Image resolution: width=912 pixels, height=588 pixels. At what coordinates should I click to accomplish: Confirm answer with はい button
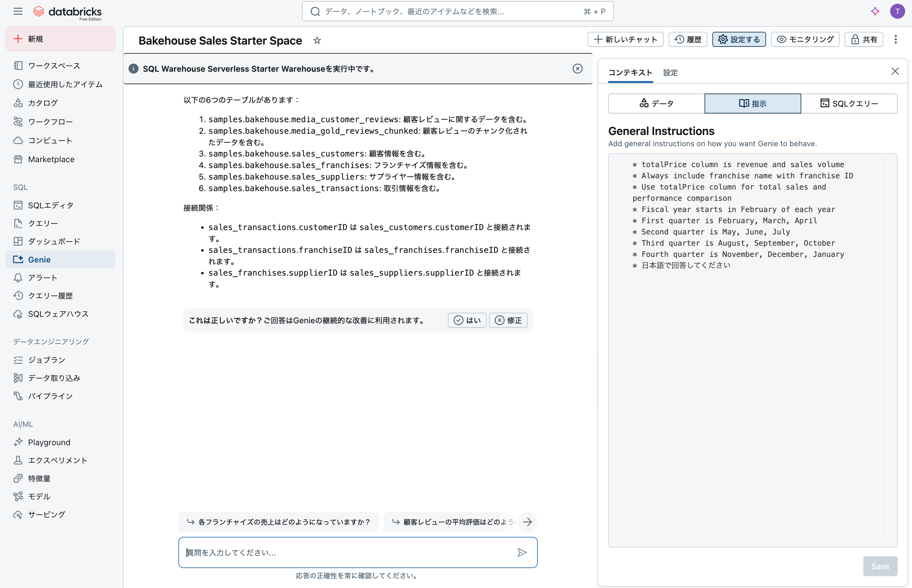(467, 321)
